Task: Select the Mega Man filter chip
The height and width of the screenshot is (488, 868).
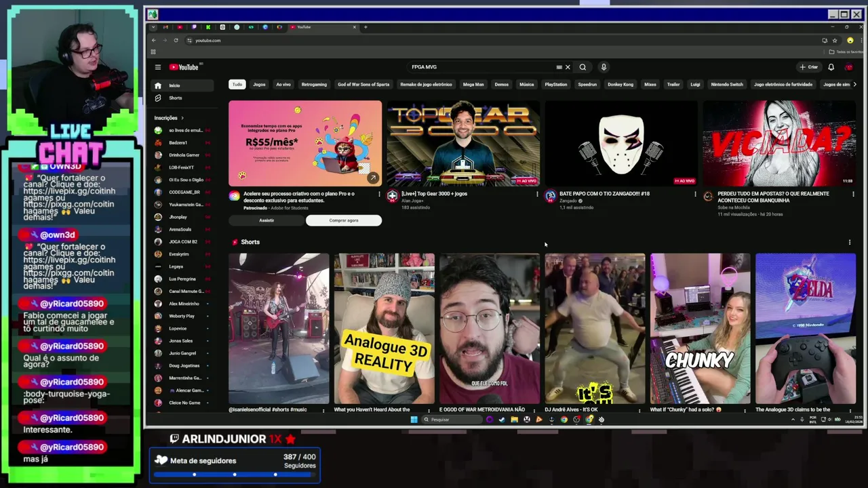Action: point(473,85)
